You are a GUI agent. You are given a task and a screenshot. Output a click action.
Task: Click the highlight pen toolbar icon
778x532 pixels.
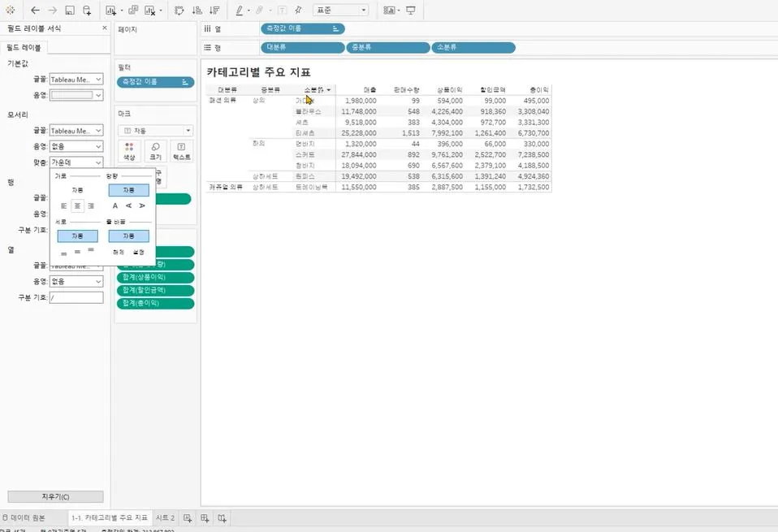[240, 10]
